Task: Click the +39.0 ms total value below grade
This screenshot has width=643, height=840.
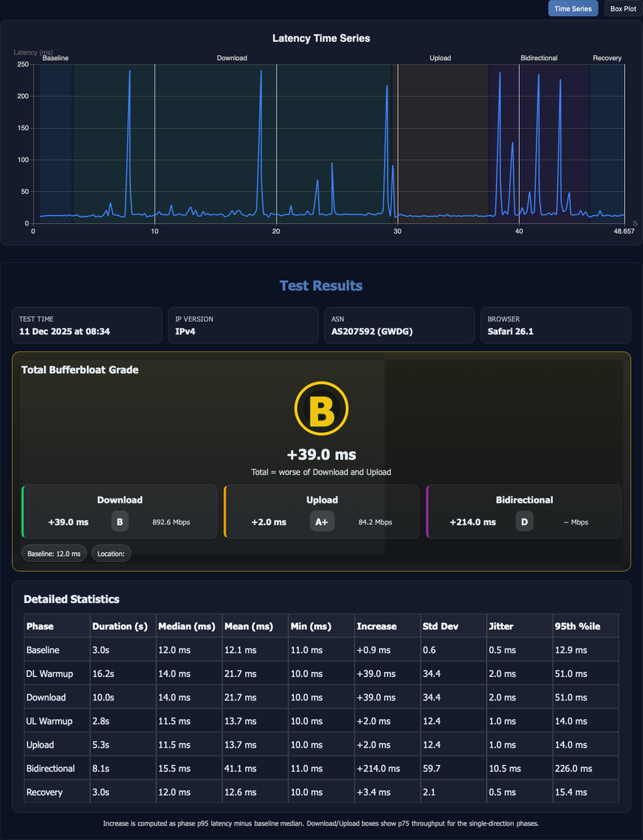Action: point(321,454)
